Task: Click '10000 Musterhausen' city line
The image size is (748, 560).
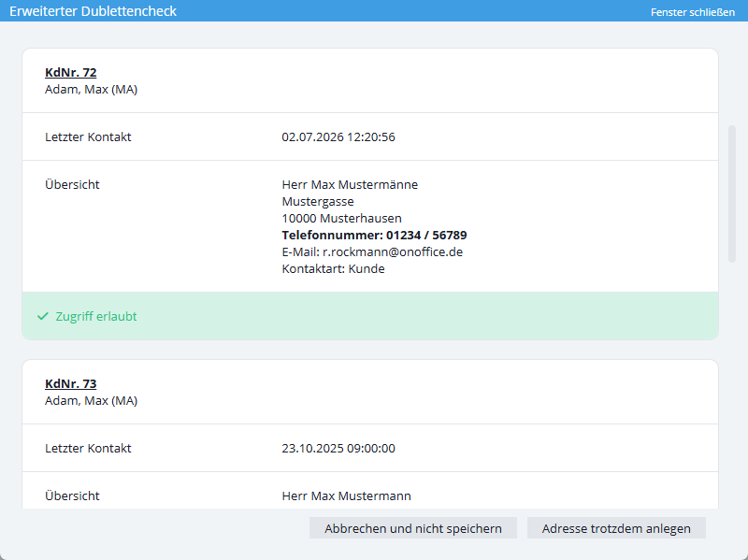Action: 341,218
